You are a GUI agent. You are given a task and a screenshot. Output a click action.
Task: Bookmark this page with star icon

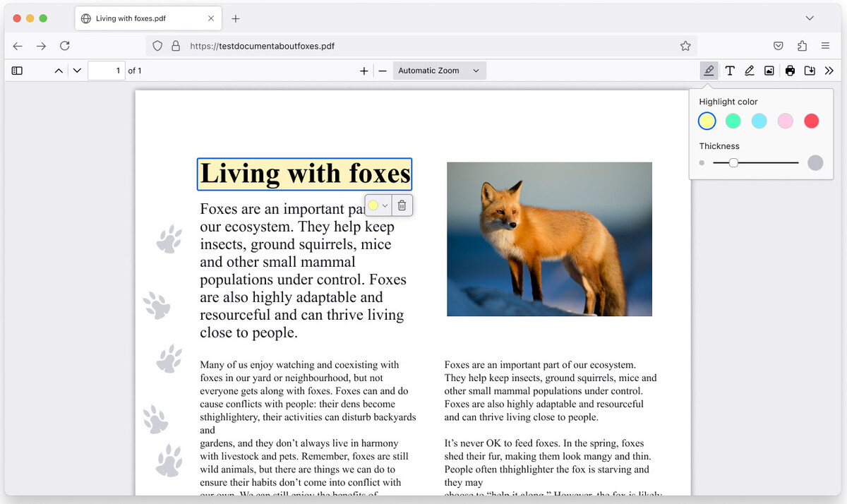click(x=685, y=46)
